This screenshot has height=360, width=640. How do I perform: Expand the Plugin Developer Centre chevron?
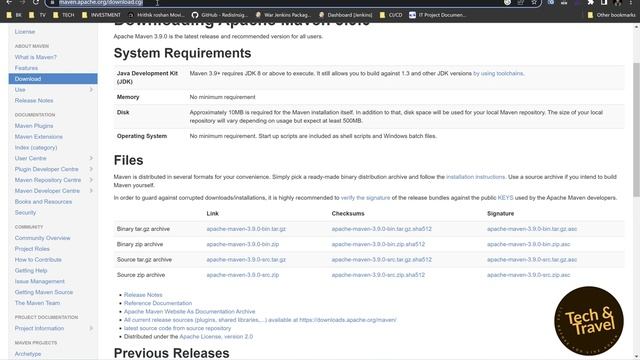point(91,169)
